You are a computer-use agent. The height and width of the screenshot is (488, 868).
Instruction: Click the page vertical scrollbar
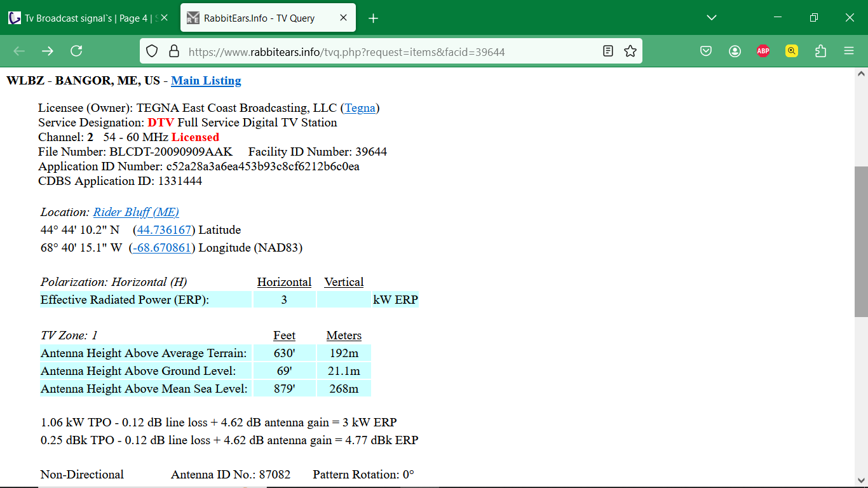[861, 241]
